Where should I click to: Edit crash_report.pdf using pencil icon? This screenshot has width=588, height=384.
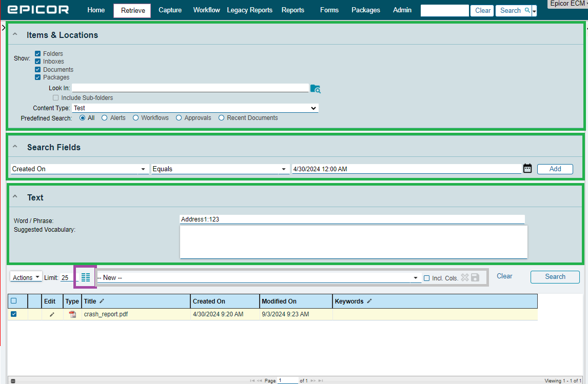[x=52, y=314]
